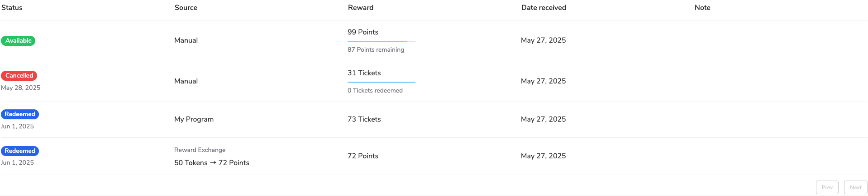This screenshot has height=196, width=868.
Task: Click the Prev pagination button
Action: pos(827,187)
